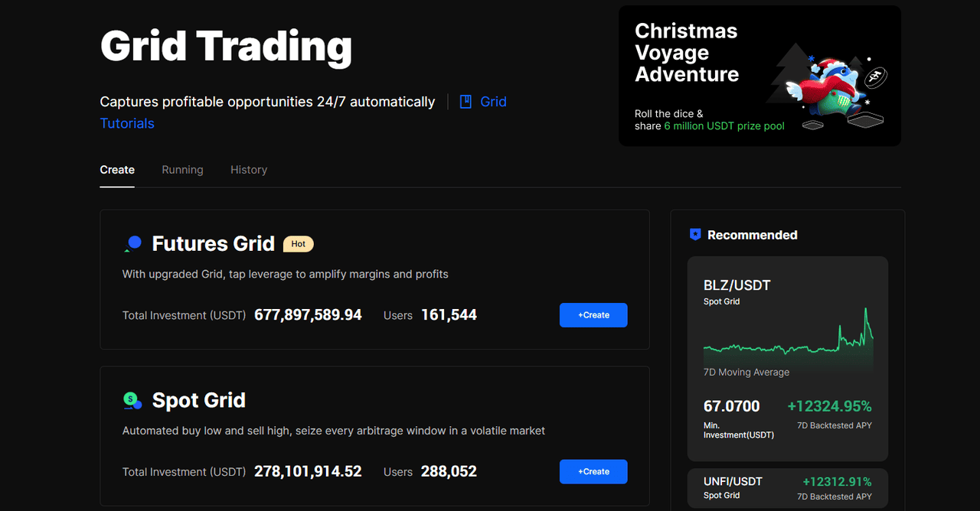Open the UNFI/USDT recommended card
980x511 pixels.
787,488
